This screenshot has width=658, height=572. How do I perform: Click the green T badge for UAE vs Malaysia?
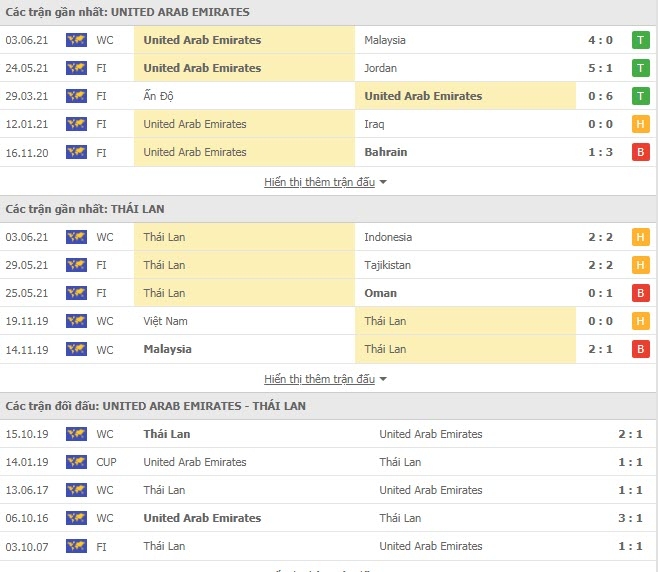(640, 40)
